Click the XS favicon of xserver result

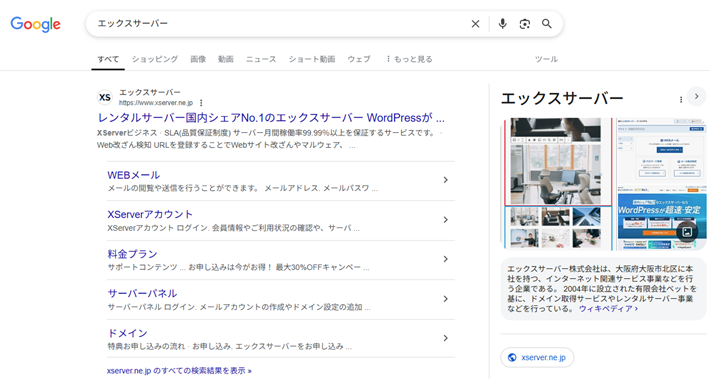tap(105, 97)
